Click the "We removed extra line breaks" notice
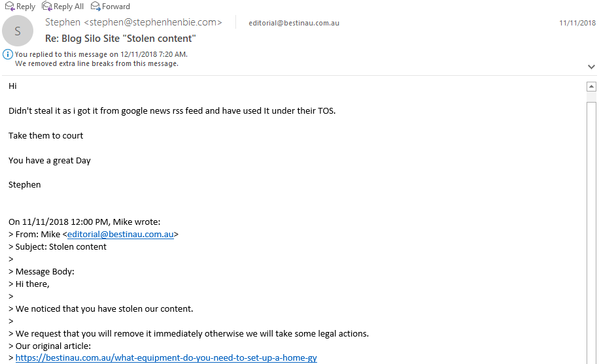Image resolution: width=599 pixels, height=364 pixels. pos(97,63)
